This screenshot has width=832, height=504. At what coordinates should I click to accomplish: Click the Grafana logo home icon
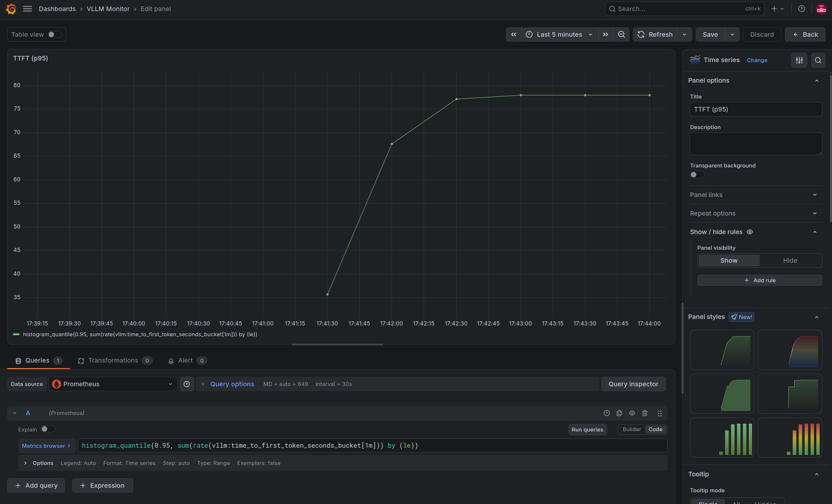[11, 9]
